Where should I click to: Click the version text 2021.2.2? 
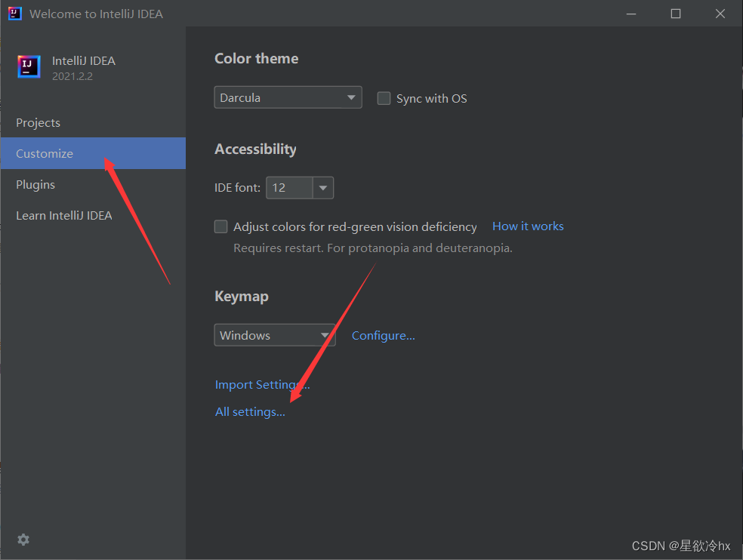pyautogui.click(x=72, y=76)
